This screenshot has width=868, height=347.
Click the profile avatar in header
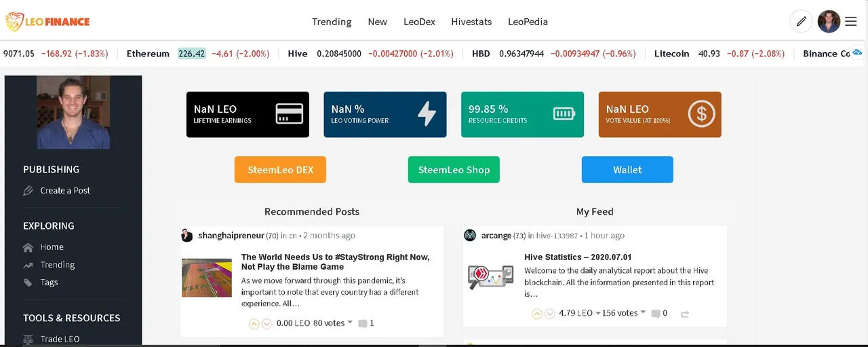(829, 22)
